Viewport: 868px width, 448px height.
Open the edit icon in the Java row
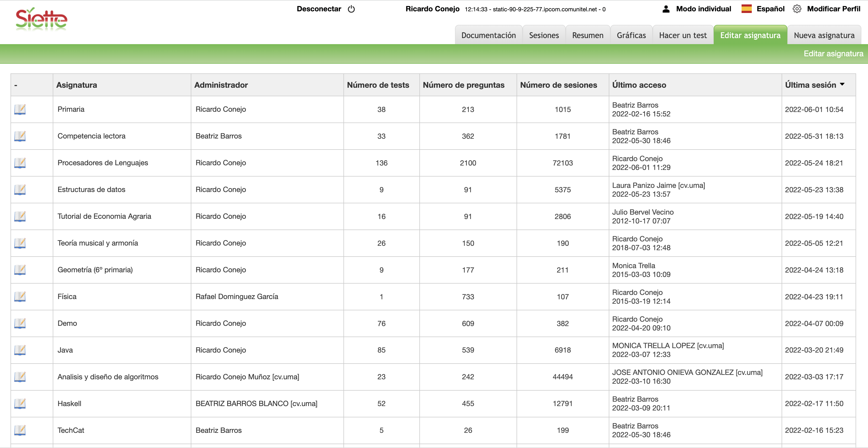tap(20, 350)
